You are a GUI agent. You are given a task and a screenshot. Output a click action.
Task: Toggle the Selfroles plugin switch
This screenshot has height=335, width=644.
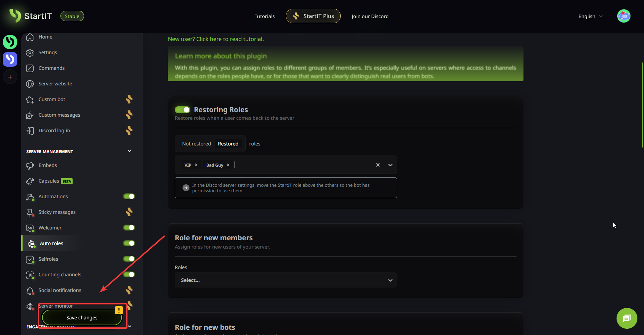point(129,259)
